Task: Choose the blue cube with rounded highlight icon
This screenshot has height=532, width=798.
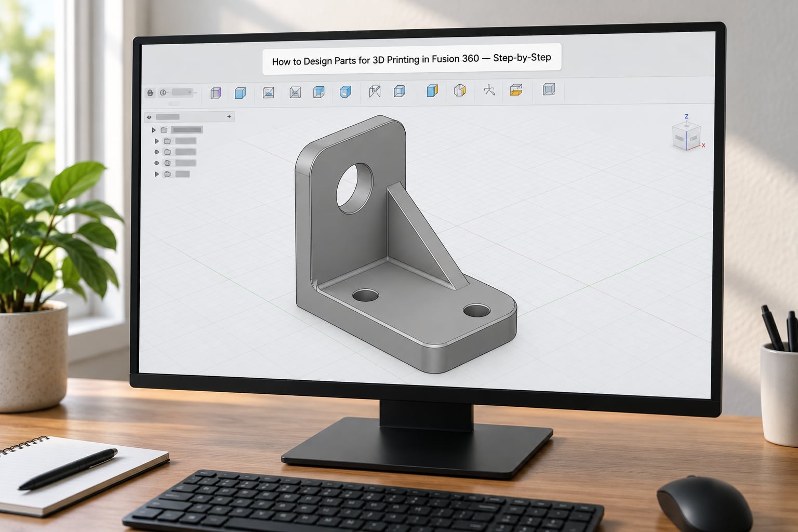Action: click(345, 92)
